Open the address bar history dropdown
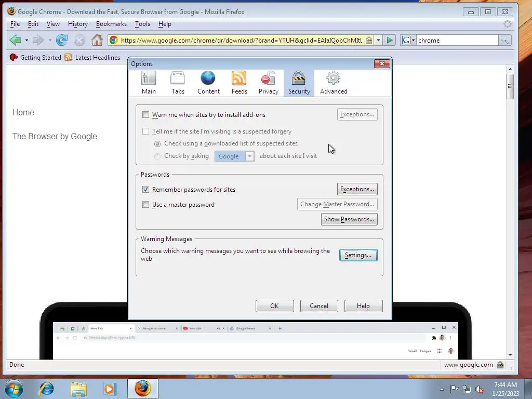 click(378, 41)
